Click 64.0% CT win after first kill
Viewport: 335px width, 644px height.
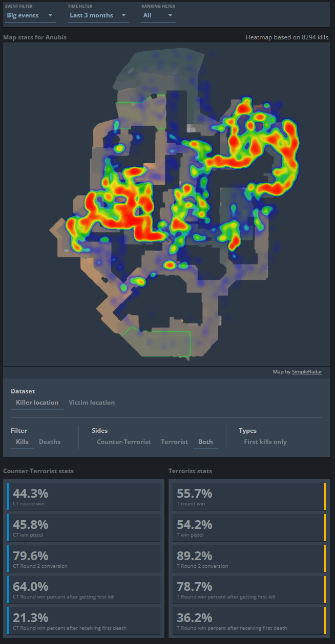click(x=84, y=590)
